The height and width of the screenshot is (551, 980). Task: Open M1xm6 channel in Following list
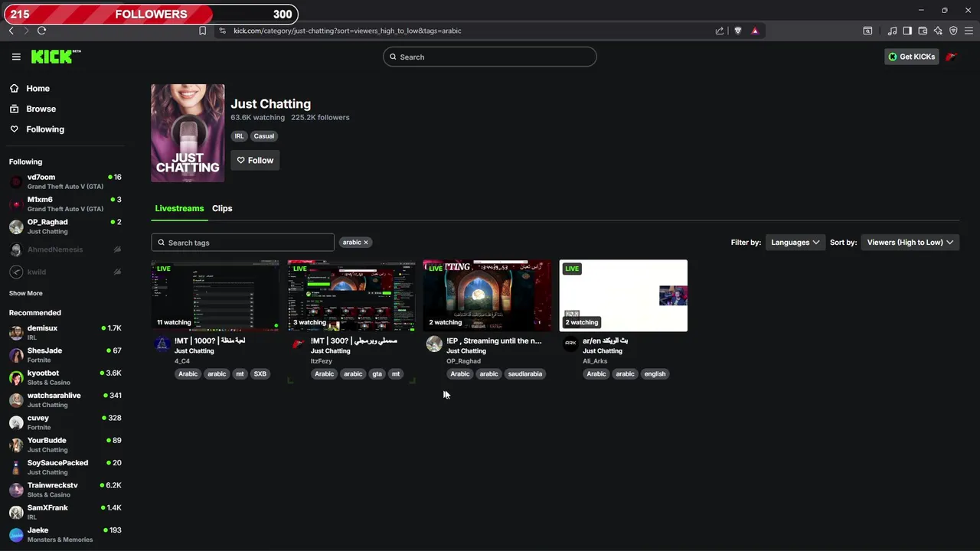[x=65, y=204]
